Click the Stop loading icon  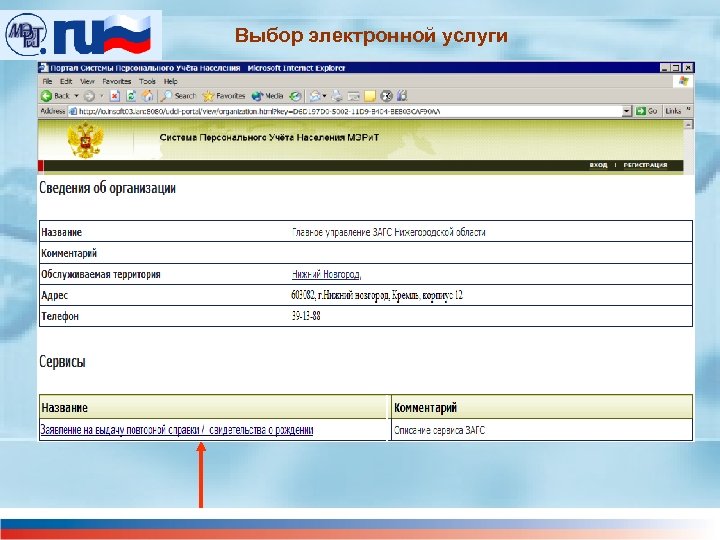pos(115,96)
